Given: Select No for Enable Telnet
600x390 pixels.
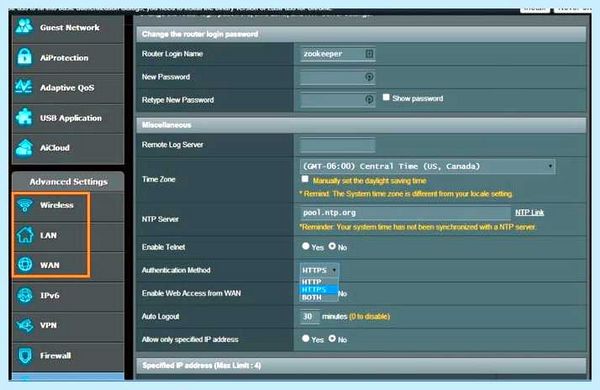Looking at the screenshot, I should [332, 246].
